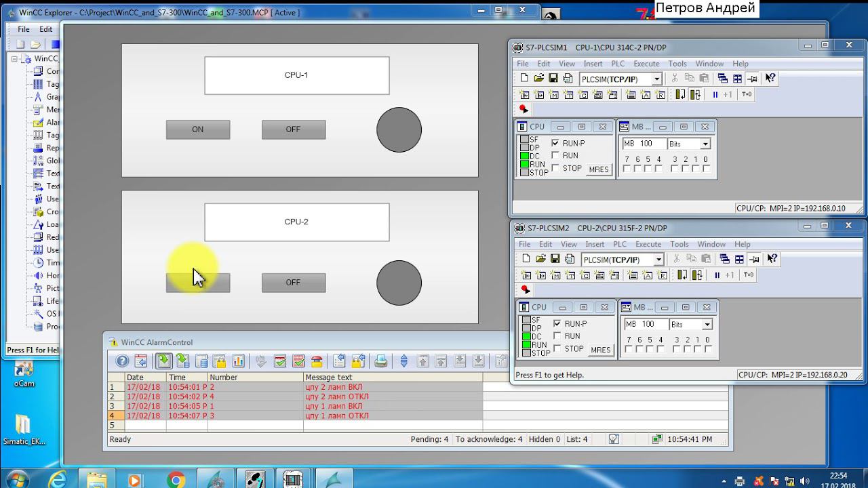Viewport: 868px width, 488px height.
Task: Collapse the WinCC project tree root node
Action: point(15,59)
